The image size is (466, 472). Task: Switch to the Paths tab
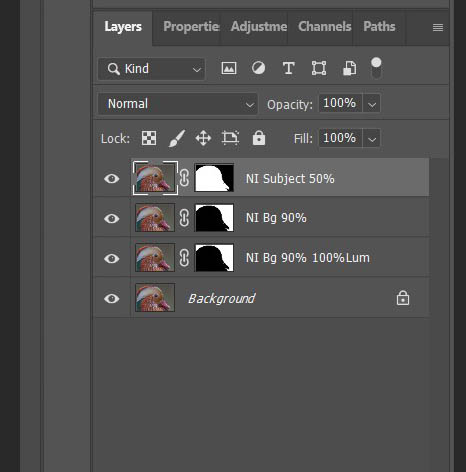pyautogui.click(x=379, y=27)
